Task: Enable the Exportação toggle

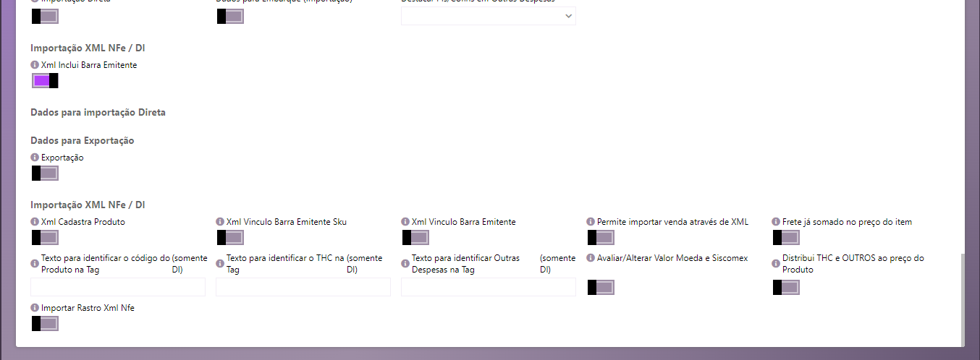Action: pos(45,173)
